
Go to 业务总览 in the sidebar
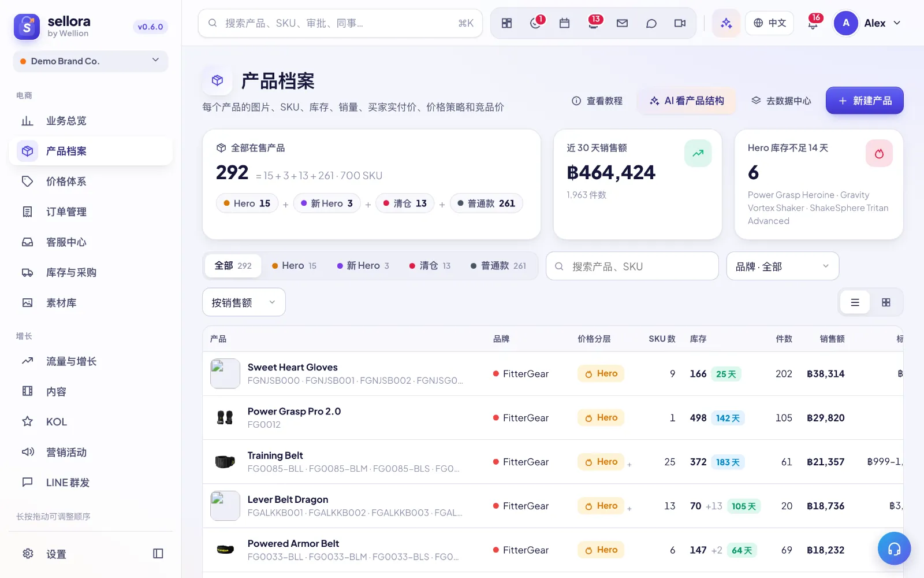pos(91,121)
